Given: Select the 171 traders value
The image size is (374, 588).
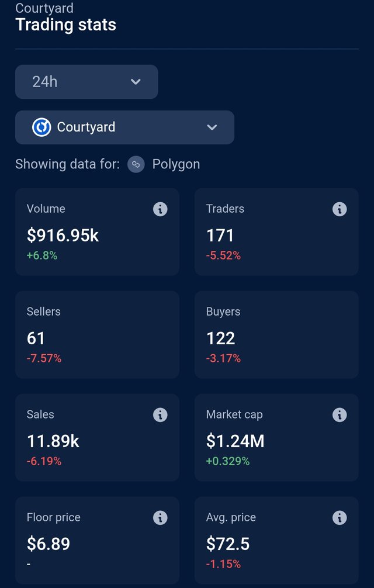Looking at the screenshot, I should coord(220,236).
